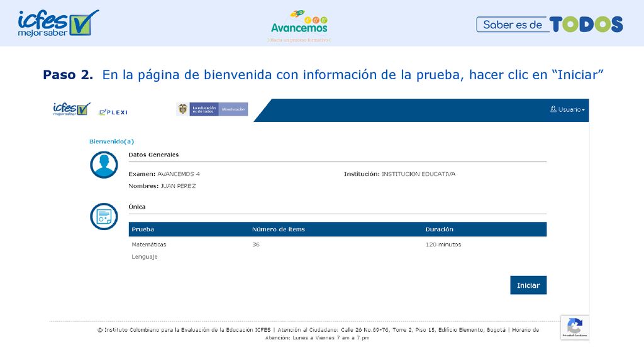
Task: Click the Número de ítems column header
Action: click(279, 229)
